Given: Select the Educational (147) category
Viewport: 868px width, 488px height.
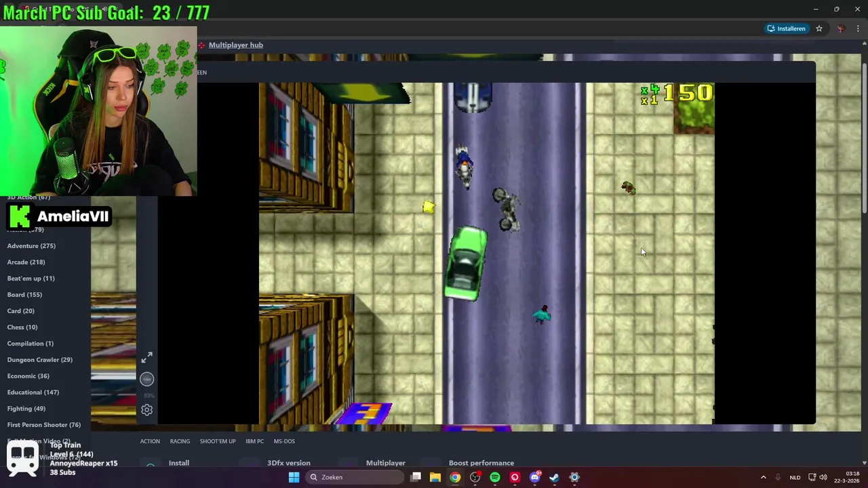Looking at the screenshot, I should 33,392.
